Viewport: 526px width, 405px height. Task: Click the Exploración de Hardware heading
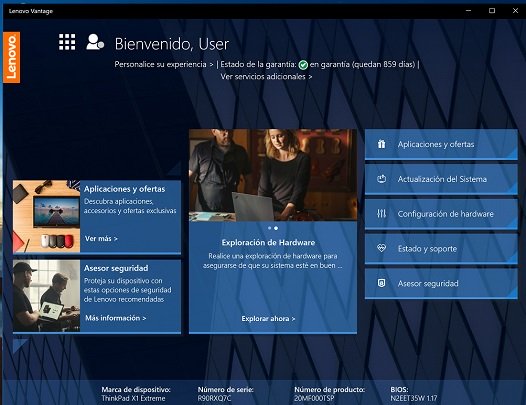tap(268, 243)
